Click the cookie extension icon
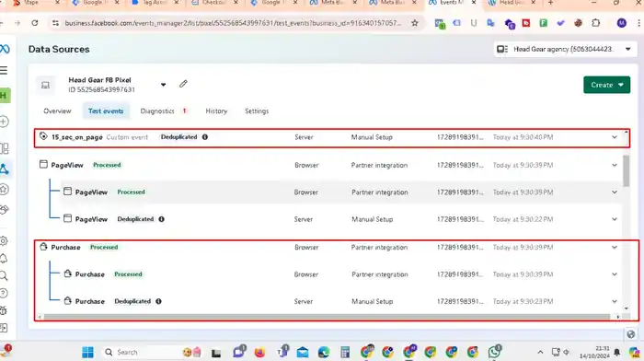Screen dimensions: 644x361 (x=579, y=23)
